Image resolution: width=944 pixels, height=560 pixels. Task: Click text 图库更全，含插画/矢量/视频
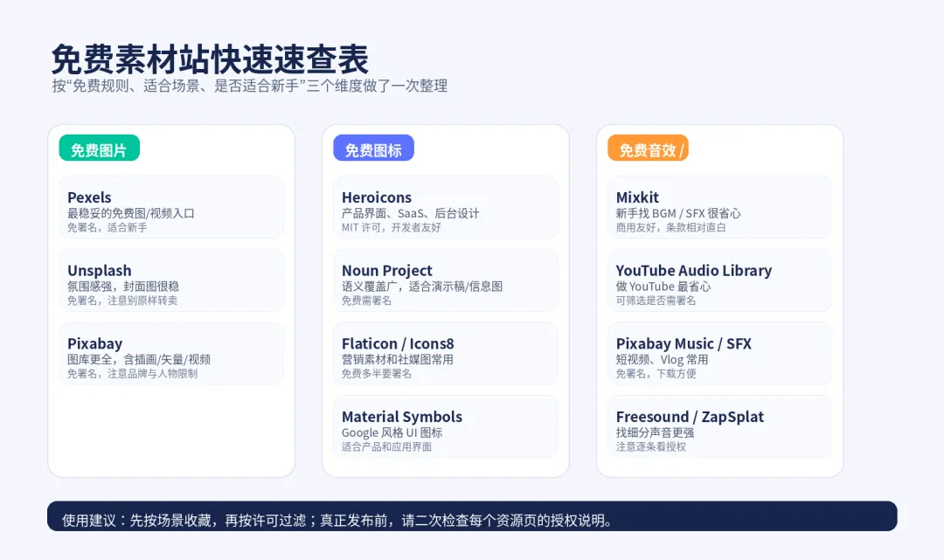tap(138, 359)
